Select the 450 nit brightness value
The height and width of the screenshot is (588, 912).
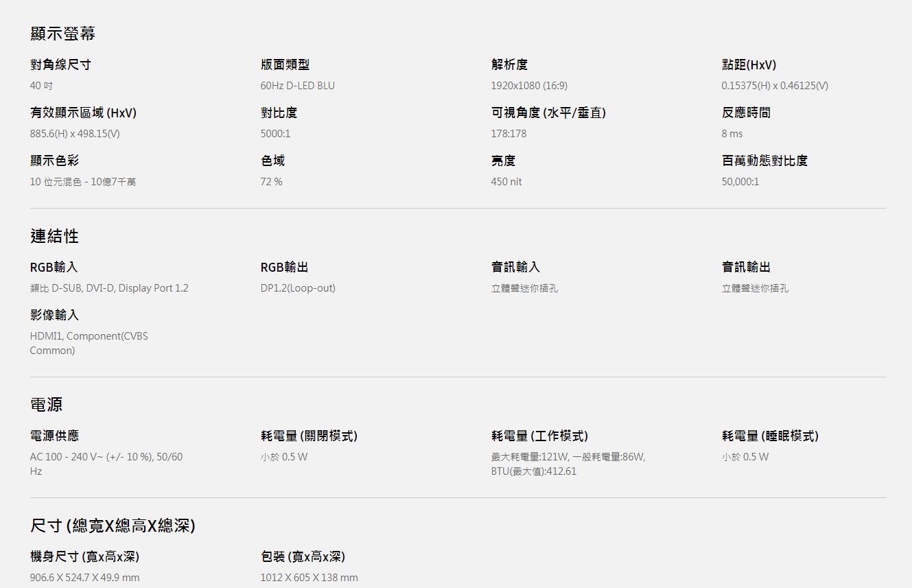tap(506, 182)
